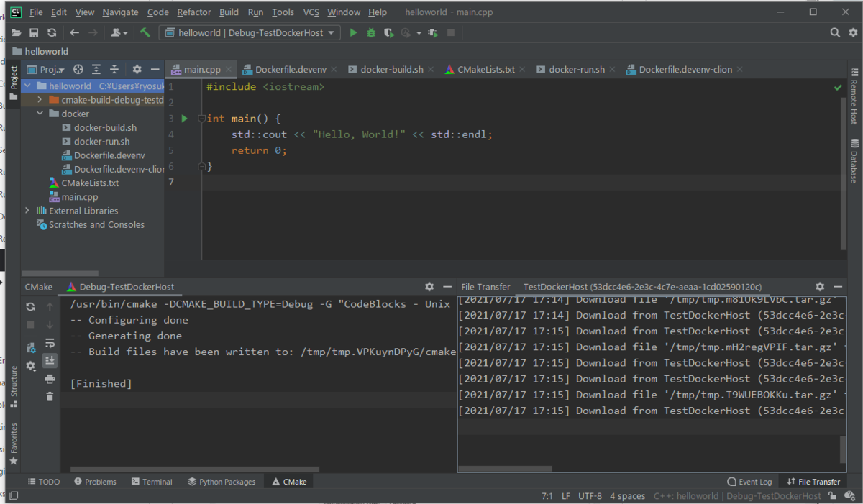The height and width of the screenshot is (504, 863).
Task: Open the run configuration dropdown helloworld | Debug-TestDockerHost
Action: (250, 32)
